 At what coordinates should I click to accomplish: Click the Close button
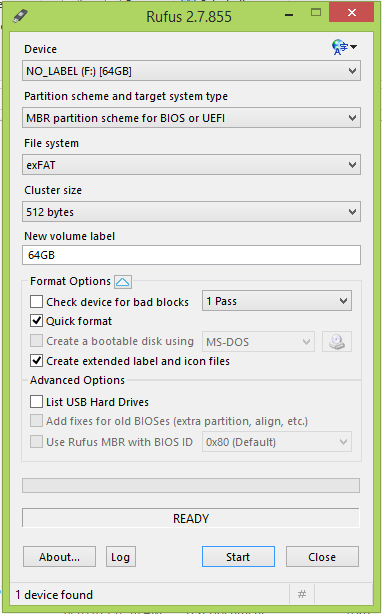click(x=322, y=556)
